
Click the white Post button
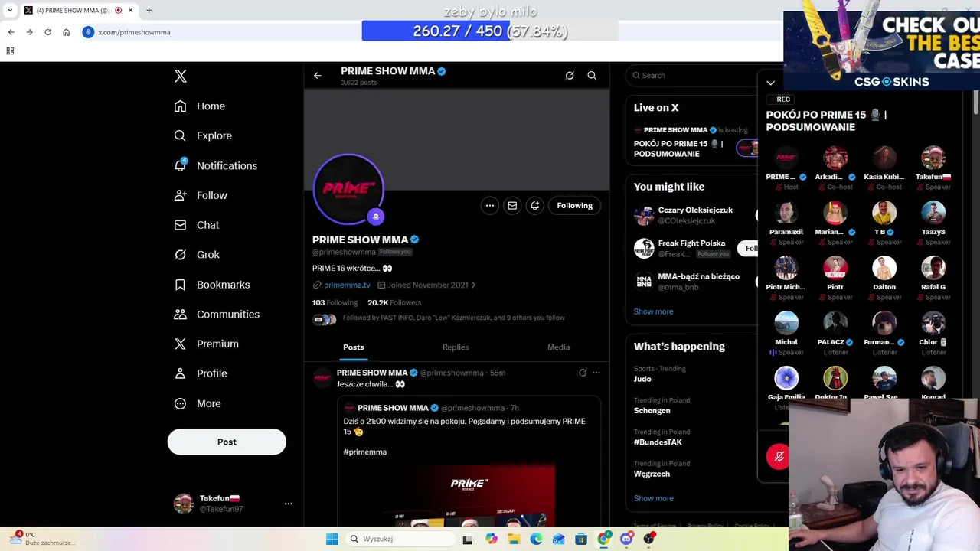[x=227, y=442]
